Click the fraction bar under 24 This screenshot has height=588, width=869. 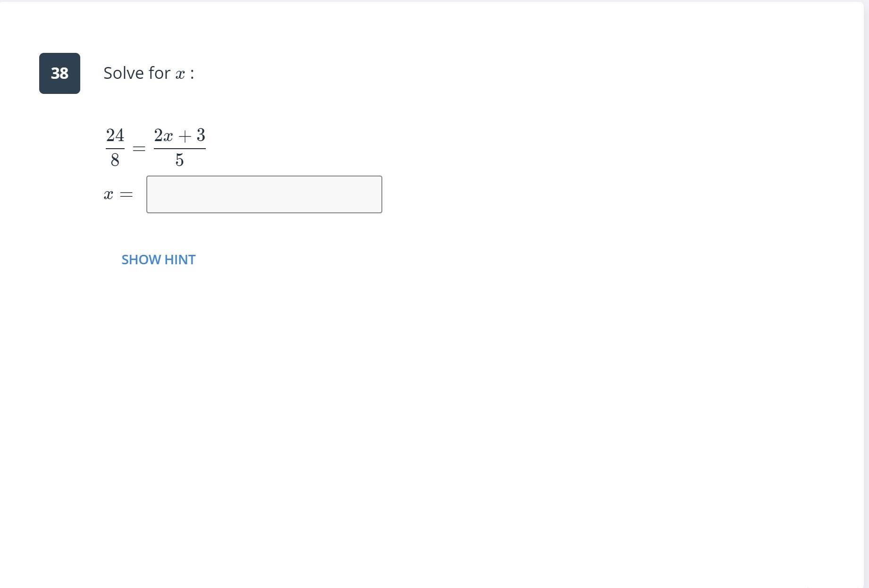(x=115, y=149)
